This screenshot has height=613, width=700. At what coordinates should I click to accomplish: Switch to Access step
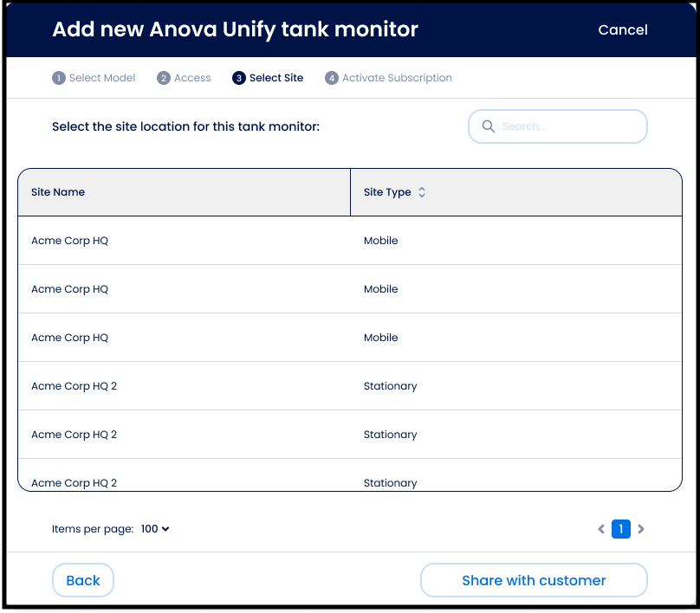point(192,78)
